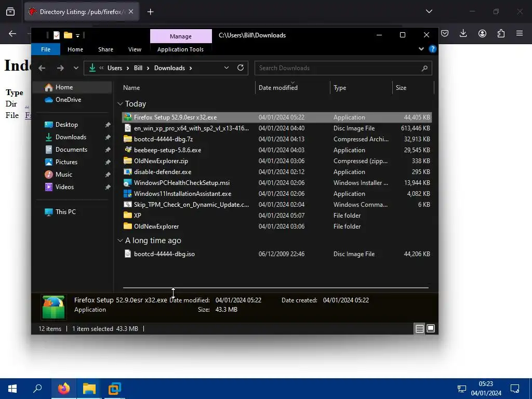Open the Application Tools tab

[x=180, y=49]
